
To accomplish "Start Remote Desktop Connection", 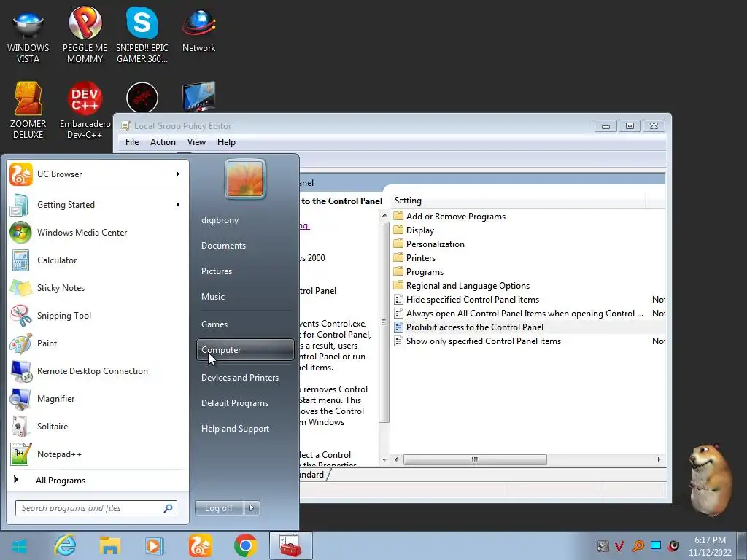I will coord(98,371).
